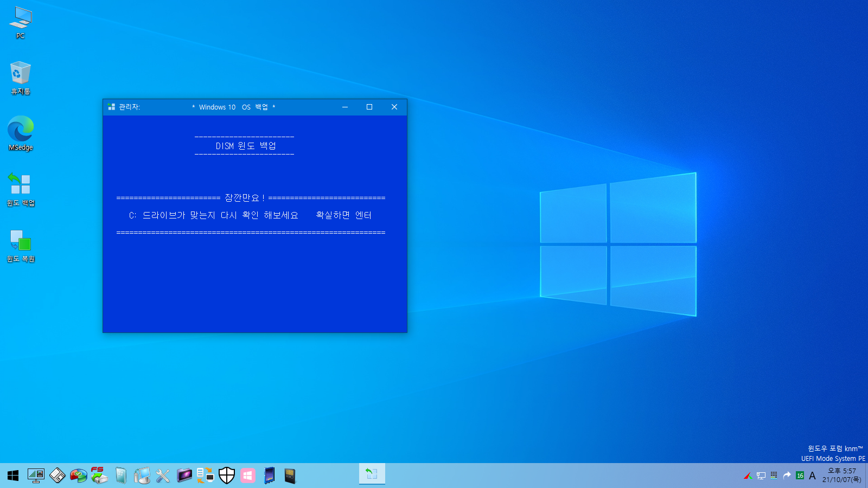Image resolution: width=868 pixels, height=488 pixels.
Task: Close the Windows 10 OS 백업 console window
Action: [x=394, y=107]
